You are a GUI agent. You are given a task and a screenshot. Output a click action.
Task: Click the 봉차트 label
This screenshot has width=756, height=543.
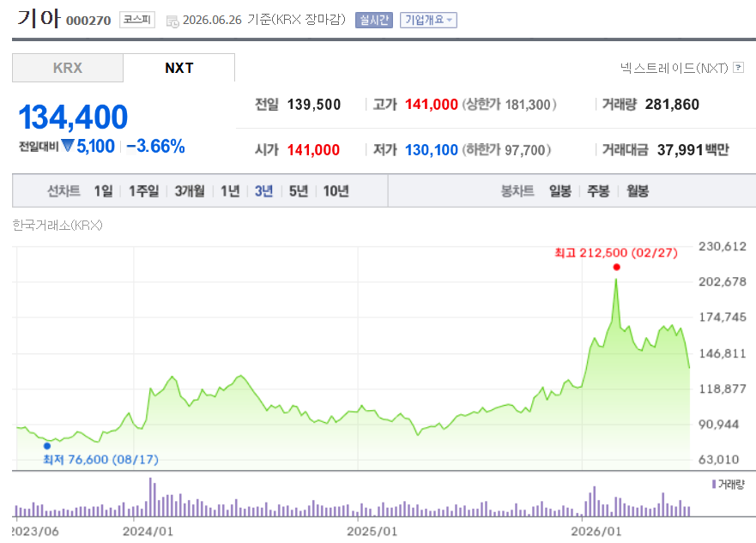(517, 191)
